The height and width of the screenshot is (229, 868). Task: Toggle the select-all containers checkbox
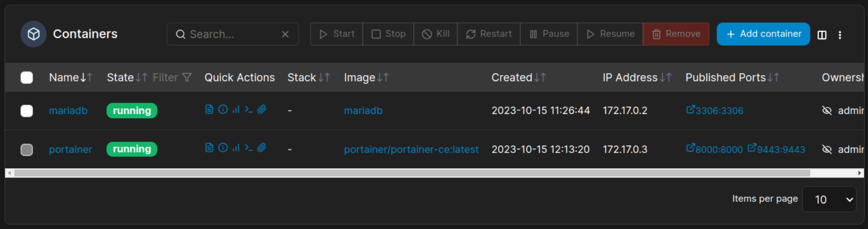coord(27,77)
